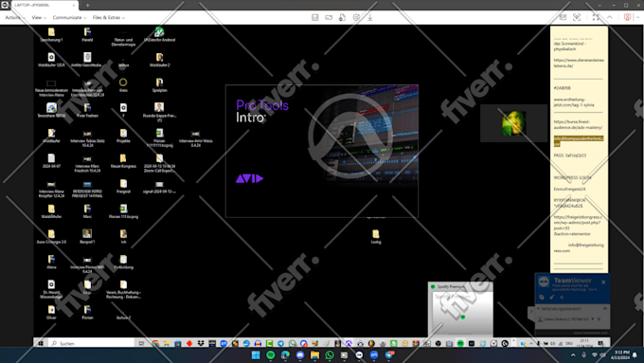The height and width of the screenshot is (363, 644).
Task: Click the WORDPRESS LOGIN text in note
Action: click(x=572, y=177)
